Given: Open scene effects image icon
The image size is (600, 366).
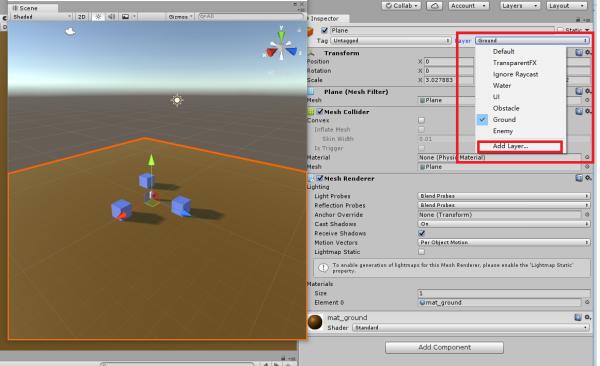Looking at the screenshot, I should click(x=125, y=17).
